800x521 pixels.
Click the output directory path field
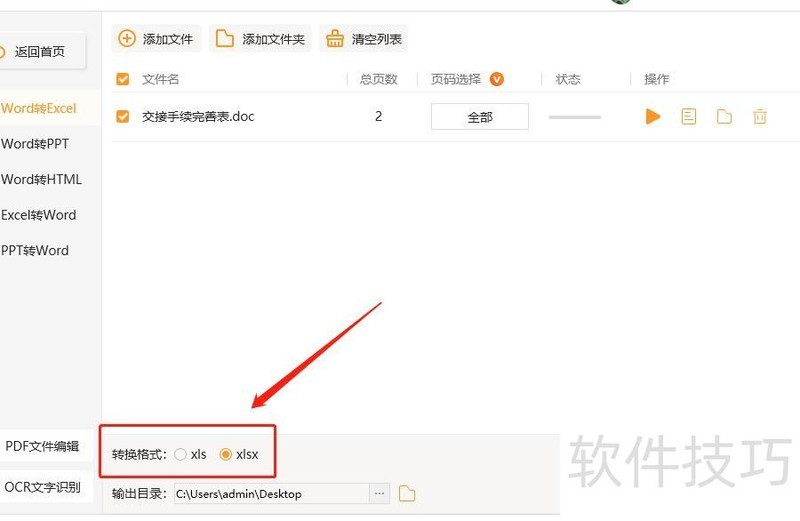[272, 493]
